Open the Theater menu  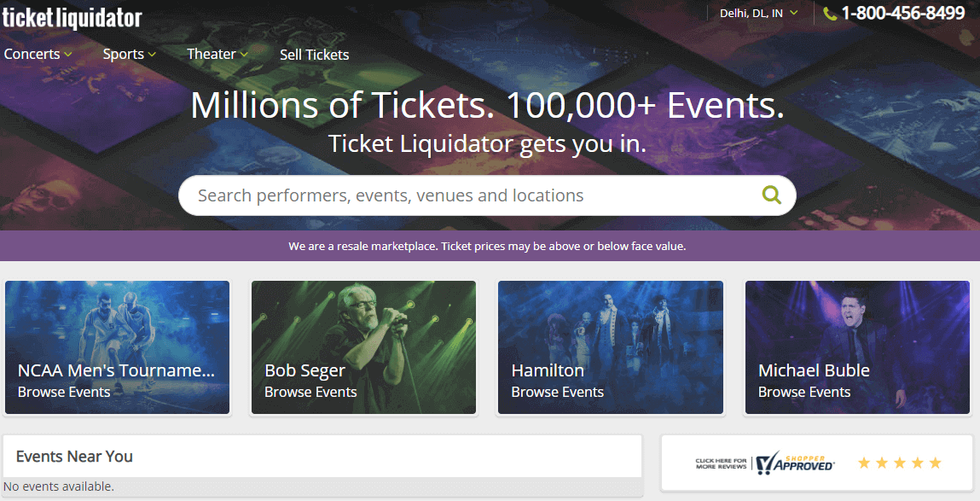click(x=212, y=54)
